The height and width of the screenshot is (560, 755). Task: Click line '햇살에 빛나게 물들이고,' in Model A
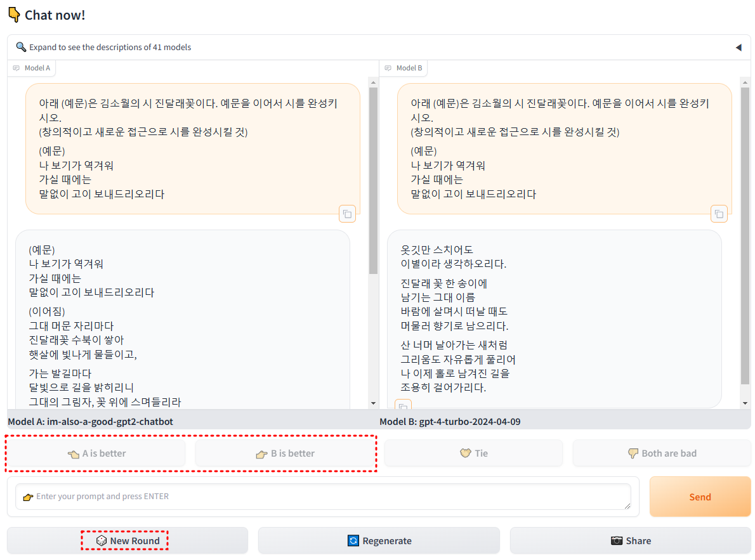pyautogui.click(x=83, y=355)
